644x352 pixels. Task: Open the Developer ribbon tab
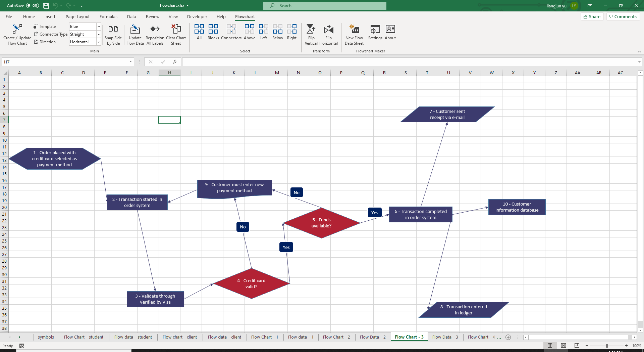[197, 16]
